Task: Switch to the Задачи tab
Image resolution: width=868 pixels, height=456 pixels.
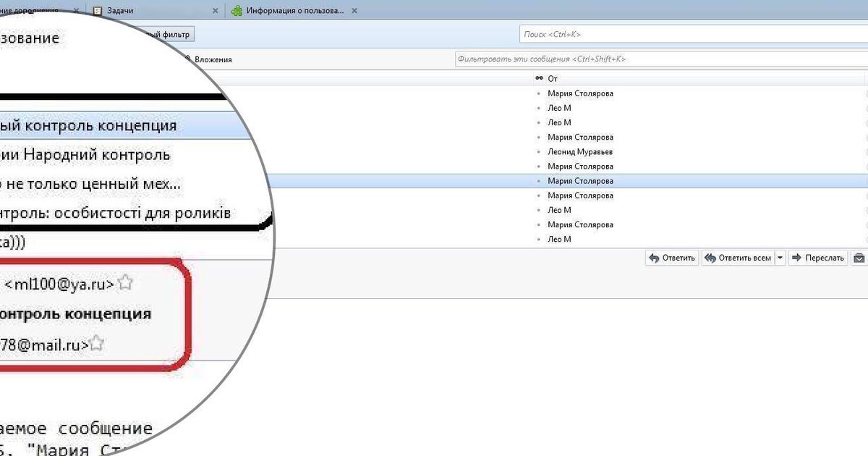Action: coord(120,11)
